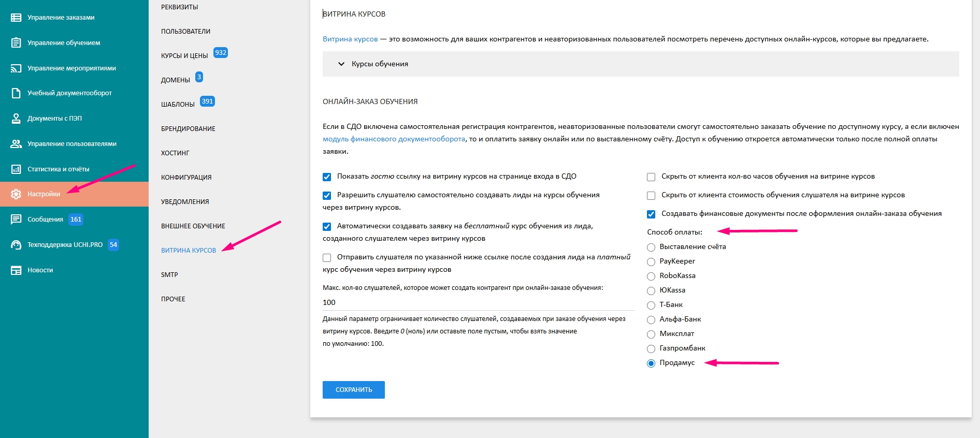Uncheck Показать гостю ссылку на витрину
Viewport: 980px width, 438px height.
[x=327, y=177]
